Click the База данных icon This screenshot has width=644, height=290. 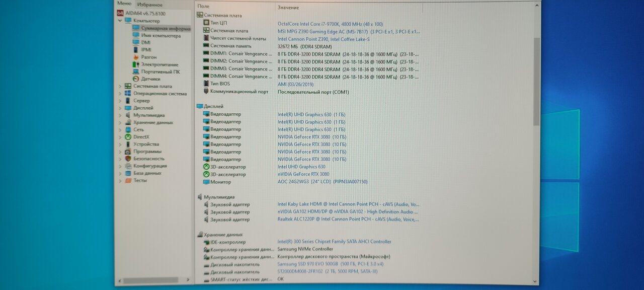tap(128, 173)
